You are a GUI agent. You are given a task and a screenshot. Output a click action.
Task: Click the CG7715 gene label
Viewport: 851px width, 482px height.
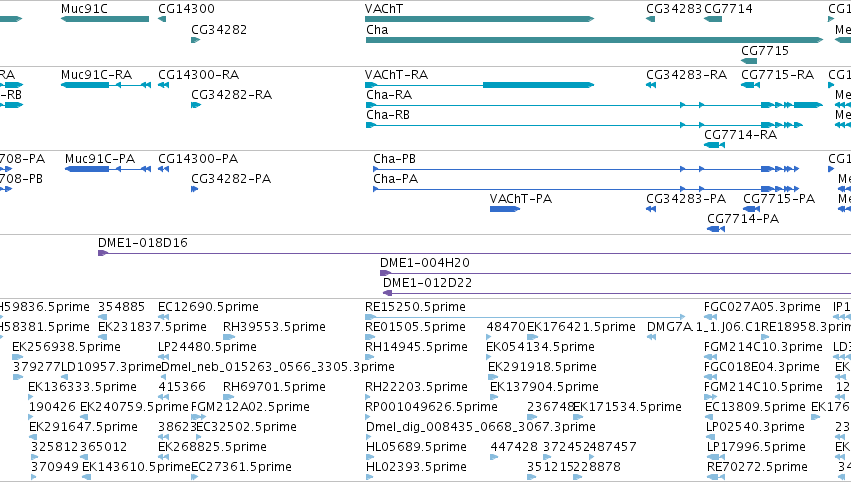pos(765,50)
